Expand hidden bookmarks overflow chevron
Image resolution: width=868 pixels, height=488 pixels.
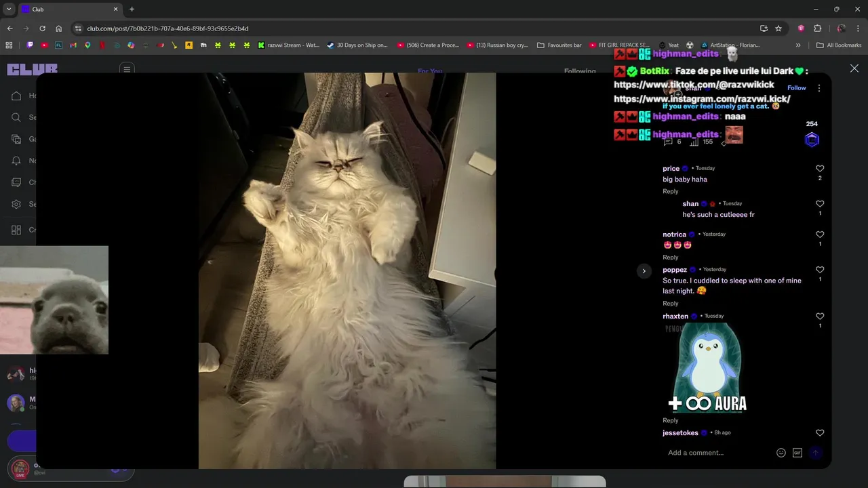[798, 45]
